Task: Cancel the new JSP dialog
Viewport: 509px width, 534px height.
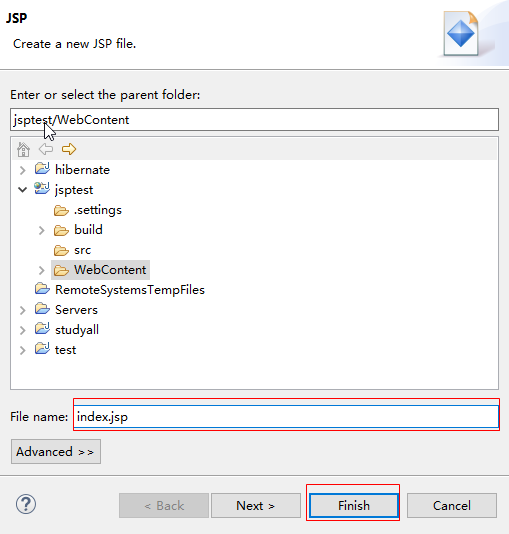Action: [452, 505]
